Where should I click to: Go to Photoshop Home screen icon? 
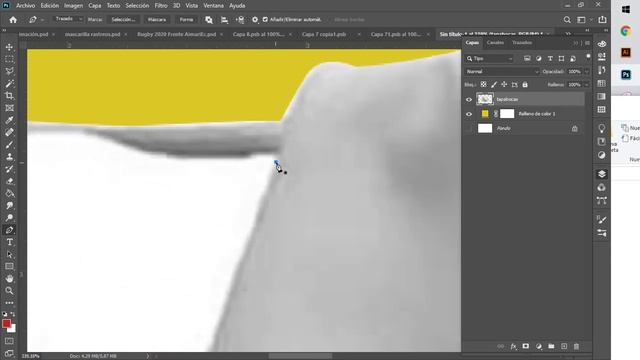(x=13, y=20)
